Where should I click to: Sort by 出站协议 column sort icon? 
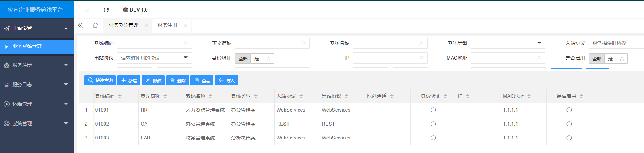point(346,96)
